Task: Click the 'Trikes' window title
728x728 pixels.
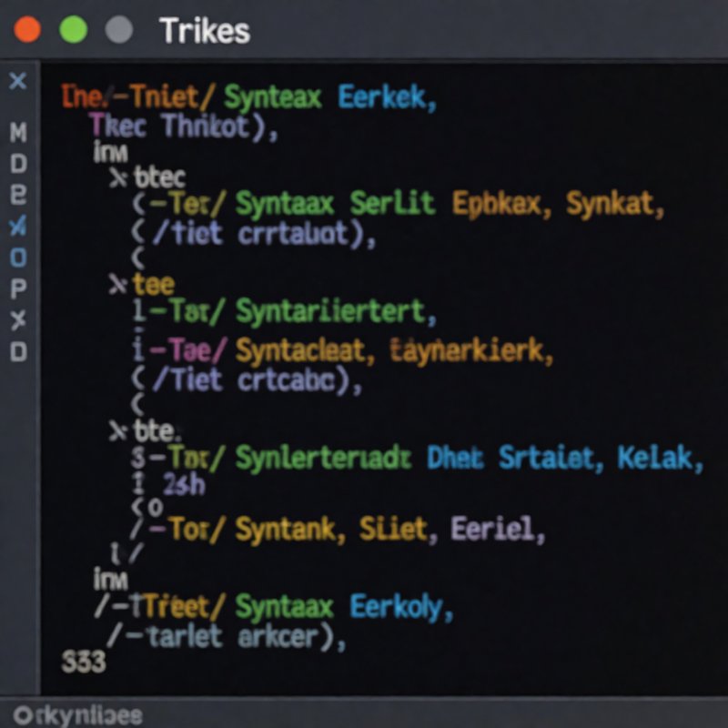Action: tap(204, 31)
